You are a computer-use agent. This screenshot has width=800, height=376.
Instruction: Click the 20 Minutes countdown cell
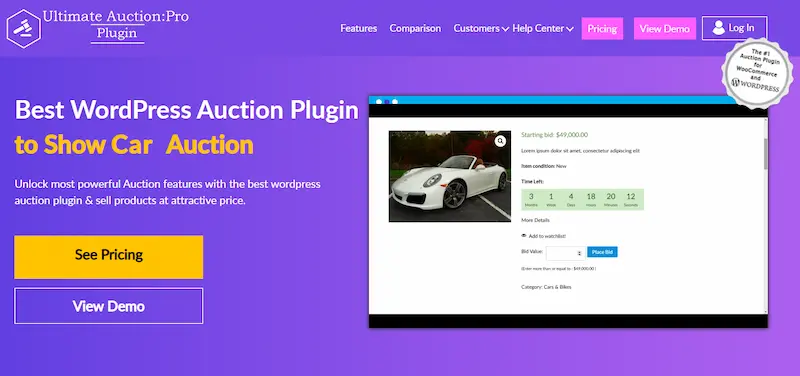pos(611,199)
